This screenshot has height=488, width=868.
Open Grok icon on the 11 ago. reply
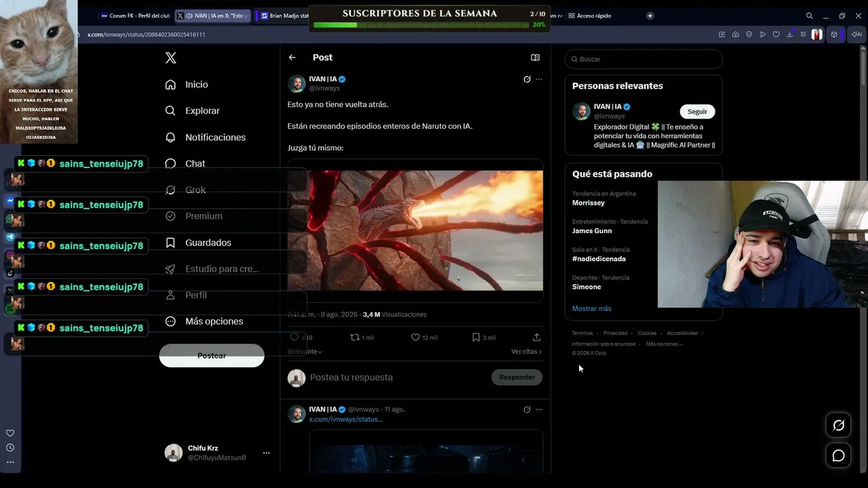tap(527, 409)
